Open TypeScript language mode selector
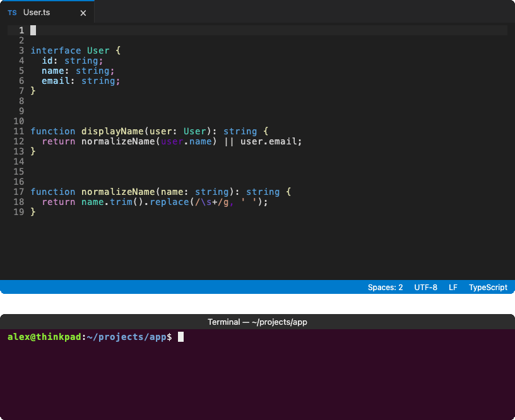Viewport: 515px width, 420px height. tap(488, 288)
